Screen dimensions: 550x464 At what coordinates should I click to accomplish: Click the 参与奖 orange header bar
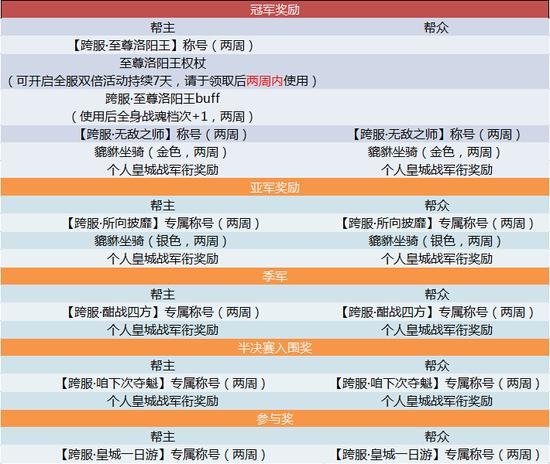click(x=275, y=419)
